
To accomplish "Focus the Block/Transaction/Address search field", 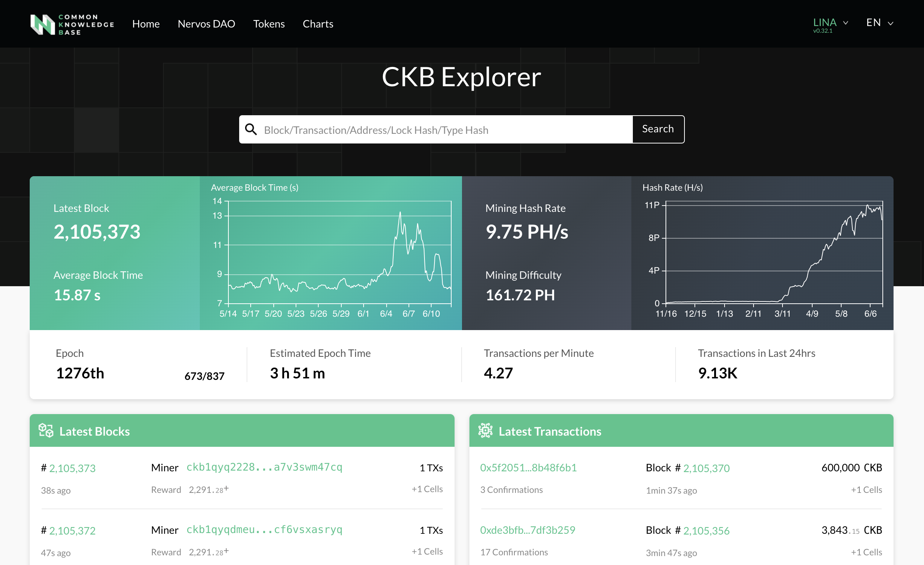I will pos(436,129).
